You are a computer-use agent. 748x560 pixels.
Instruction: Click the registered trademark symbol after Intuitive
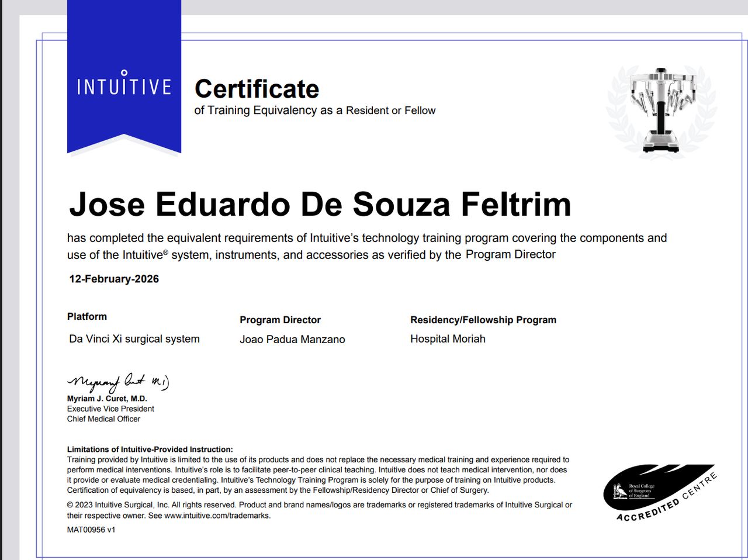(x=165, y=252)
